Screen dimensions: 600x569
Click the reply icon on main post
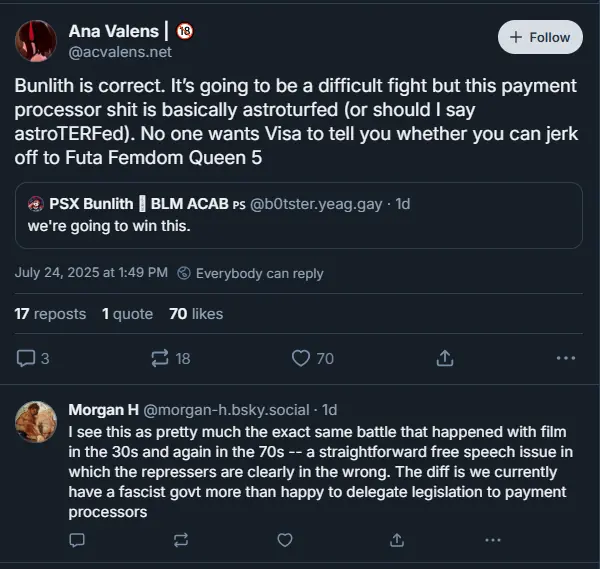(x=27, y=357)
